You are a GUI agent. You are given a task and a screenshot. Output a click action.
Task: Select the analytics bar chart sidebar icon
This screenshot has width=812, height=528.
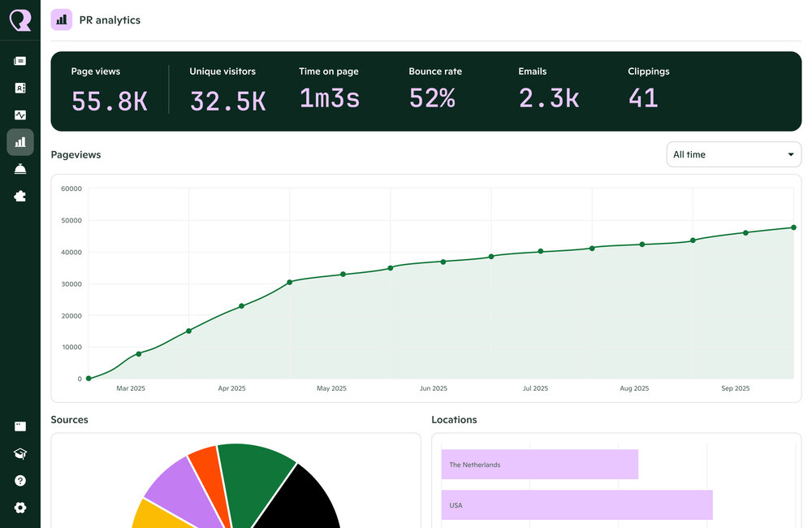click(20, 142)
